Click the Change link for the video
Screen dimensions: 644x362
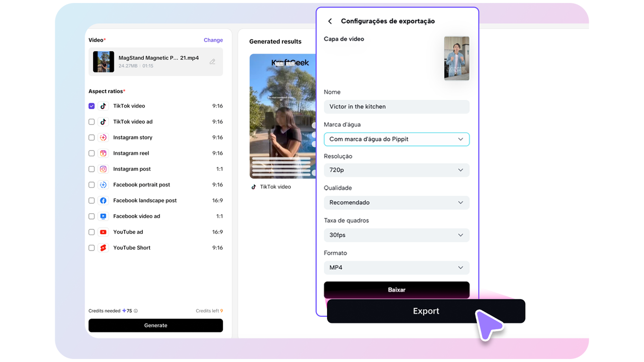(x=213, y=40)
